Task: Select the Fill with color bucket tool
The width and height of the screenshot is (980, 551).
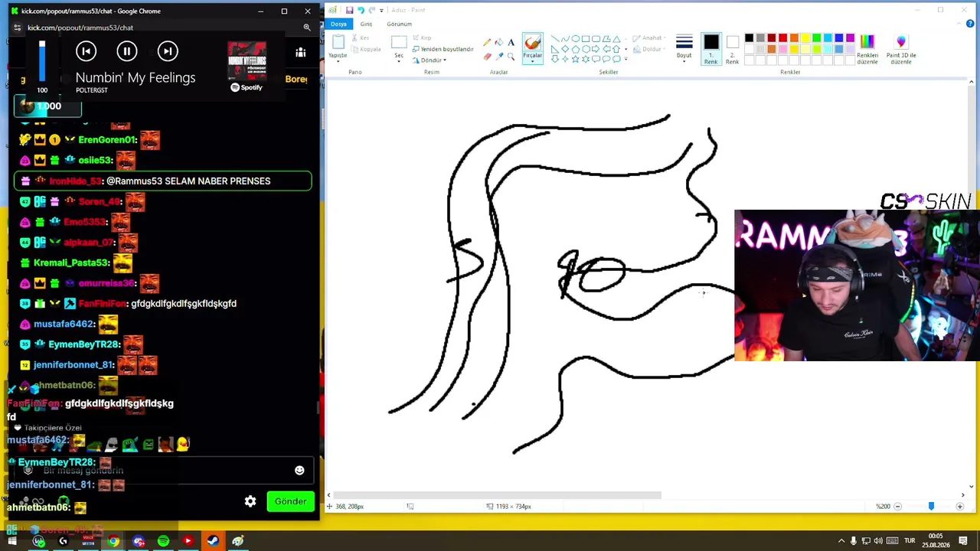Action: [x=499, y=43]
